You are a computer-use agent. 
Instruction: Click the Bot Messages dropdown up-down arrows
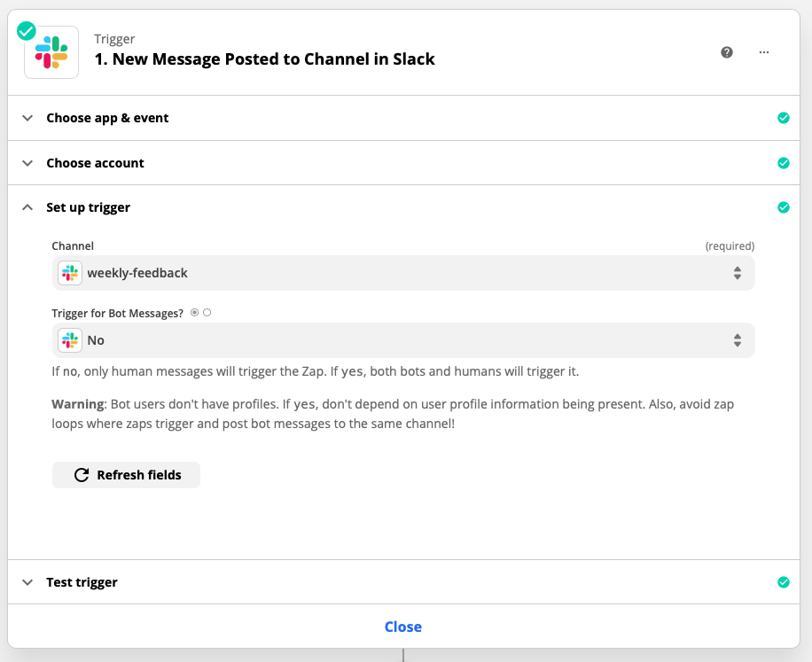(x=737, y=340)
